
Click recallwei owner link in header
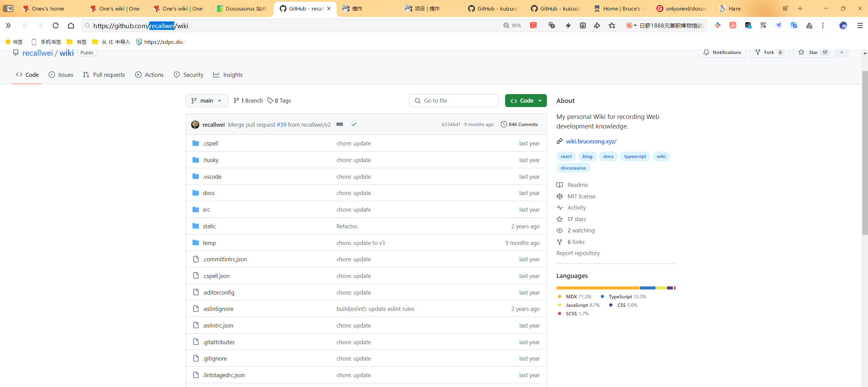point(37,53)
